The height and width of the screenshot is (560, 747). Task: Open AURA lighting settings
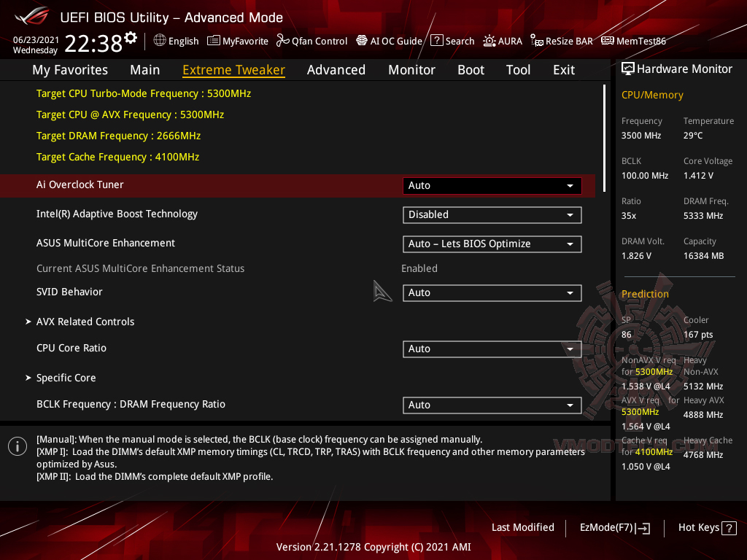click(x=503, y=41)
